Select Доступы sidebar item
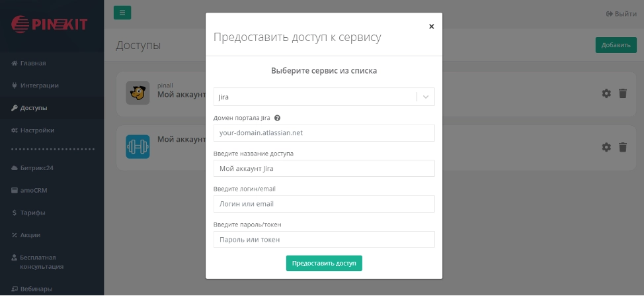This screenshot has width=644, height=296. pyautogui.click(x=52, y=108)
